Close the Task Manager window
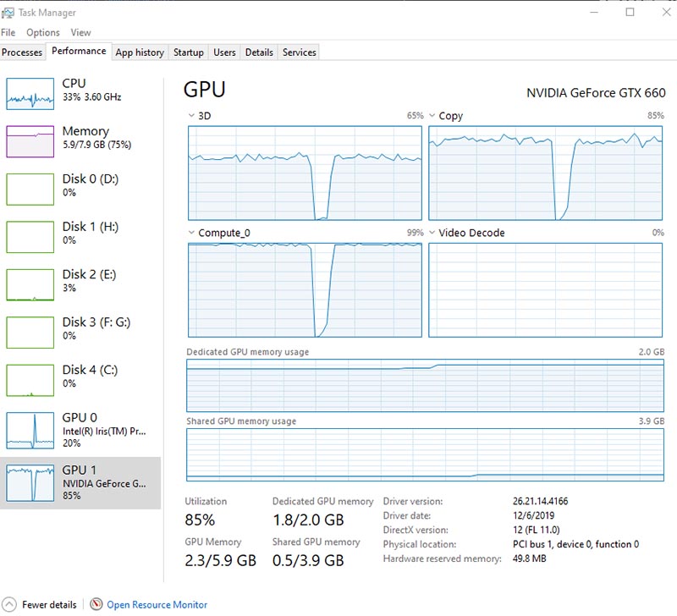The width and height of the screenshot is (677, 616). click(666, 12)
